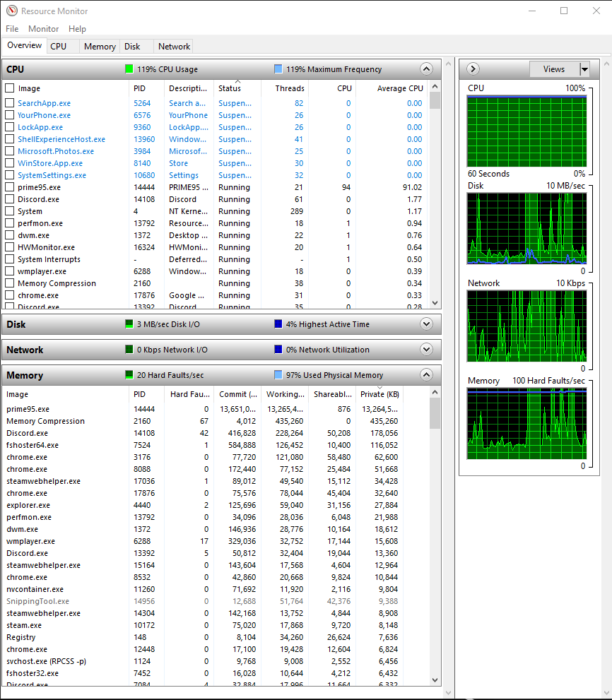
Task: Sort memory list by Private (KB) column
Action: tap(379, 394)
